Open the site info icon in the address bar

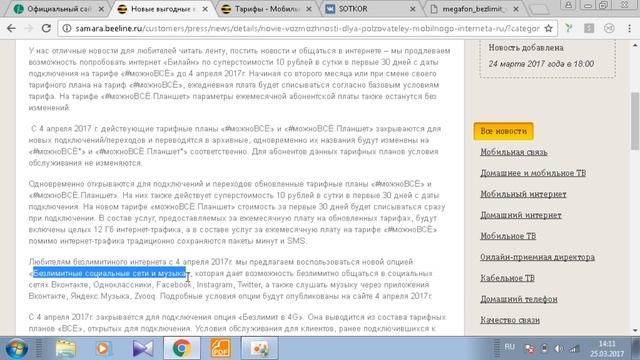tap(67, 29)
